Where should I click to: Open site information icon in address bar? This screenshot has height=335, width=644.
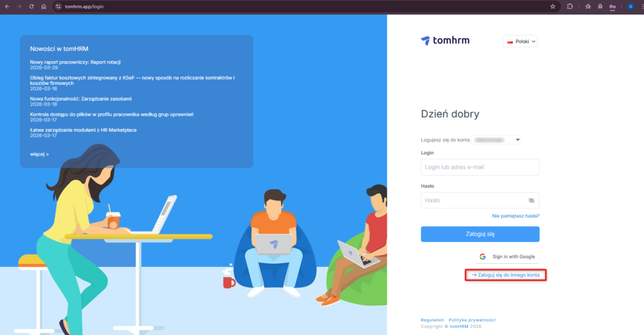point(58,6)
